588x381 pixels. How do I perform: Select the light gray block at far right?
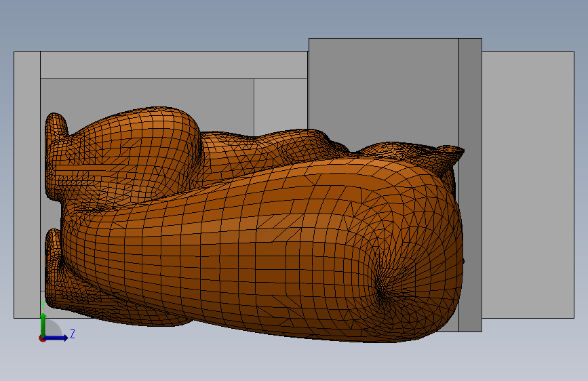click(x=528, y=184)
